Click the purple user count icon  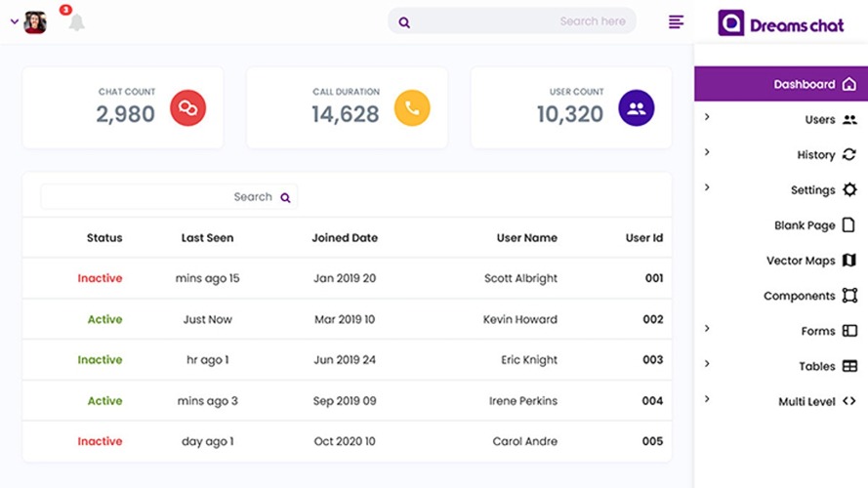636,108
